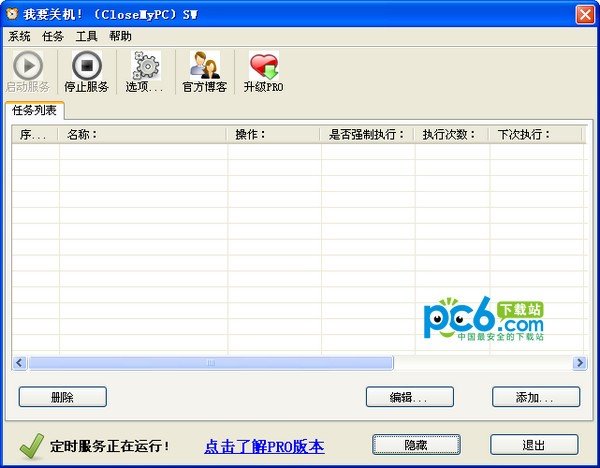
Task: Click the 删除 delete button
Action: tap(62, 397)
